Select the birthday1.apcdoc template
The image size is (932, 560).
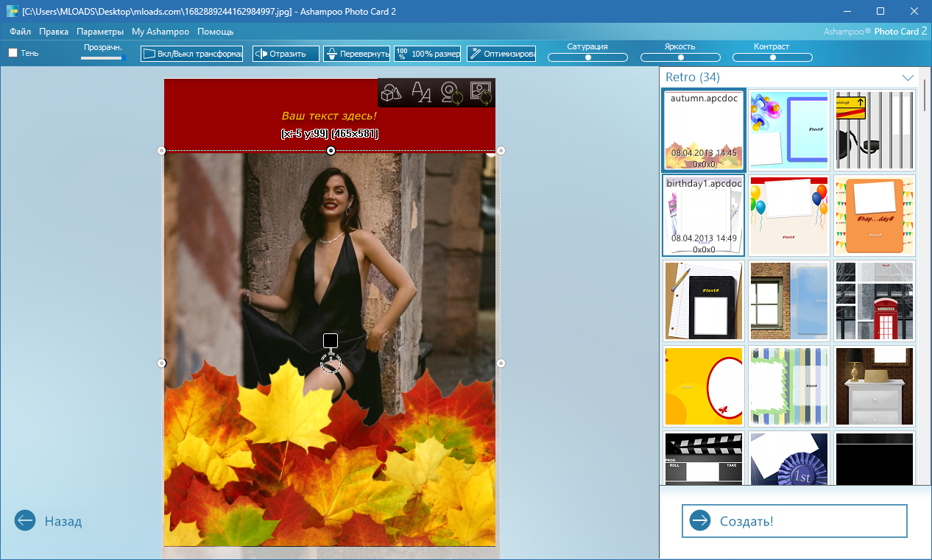(x=704, y=216)
